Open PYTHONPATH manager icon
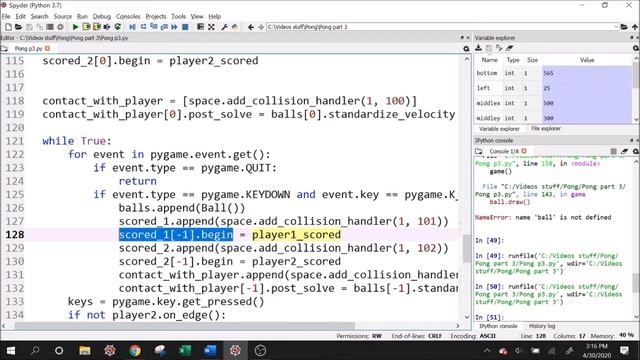The image size is (640, 360). point(235,27)
